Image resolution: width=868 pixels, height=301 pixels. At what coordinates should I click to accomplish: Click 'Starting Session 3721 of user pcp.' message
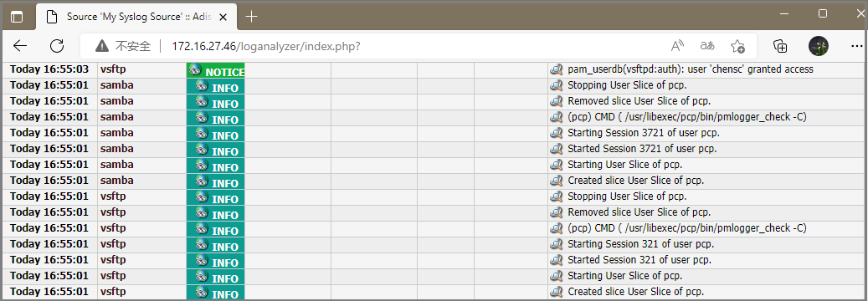644,133
